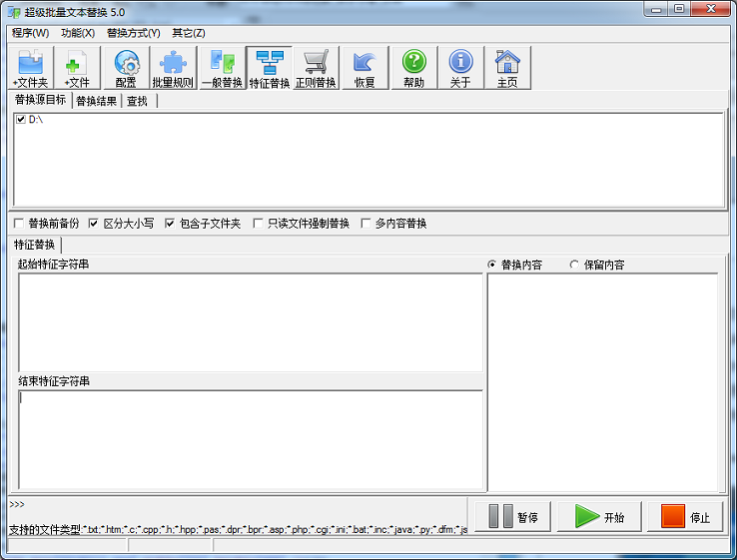Enable 只读文件强制替换 option
This screenshot has height=560, width=737.
[x=258, y=224]
